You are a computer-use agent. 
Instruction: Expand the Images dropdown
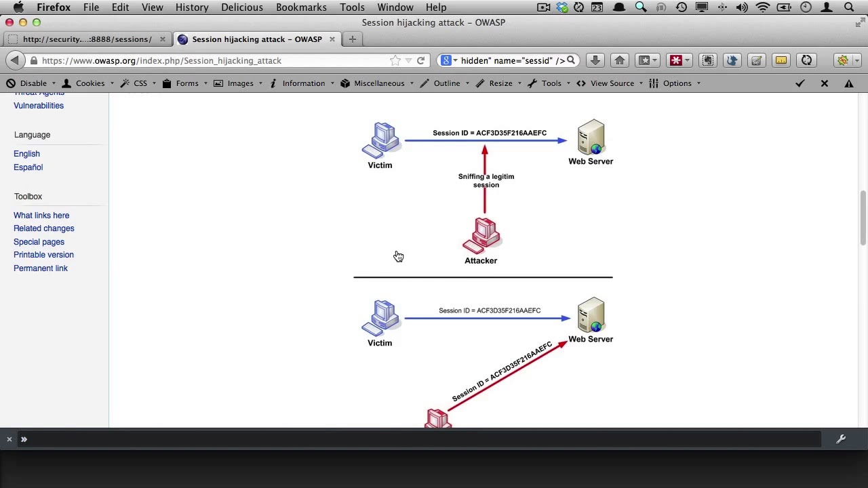pyautogui.click(x=238, y=83)
